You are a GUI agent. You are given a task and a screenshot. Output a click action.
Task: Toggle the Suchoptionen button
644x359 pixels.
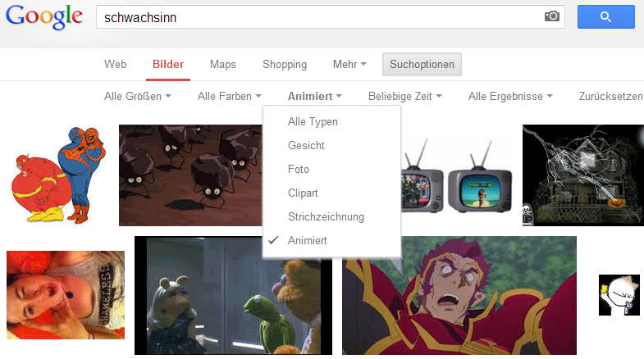tap(422, 65)
